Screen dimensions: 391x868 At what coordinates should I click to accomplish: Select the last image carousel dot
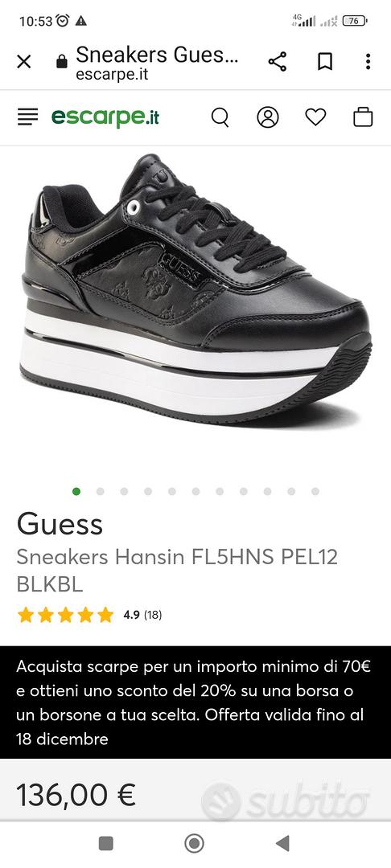point(315,492)
